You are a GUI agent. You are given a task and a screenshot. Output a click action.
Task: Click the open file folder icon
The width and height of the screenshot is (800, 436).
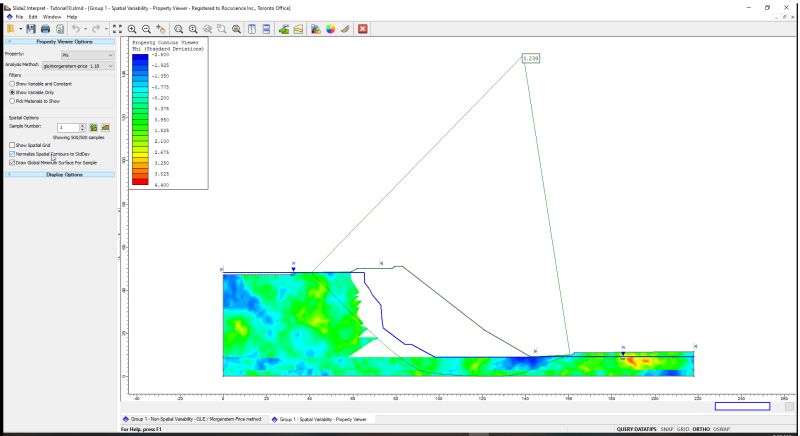pyautogui.click(x=11, y=29)
